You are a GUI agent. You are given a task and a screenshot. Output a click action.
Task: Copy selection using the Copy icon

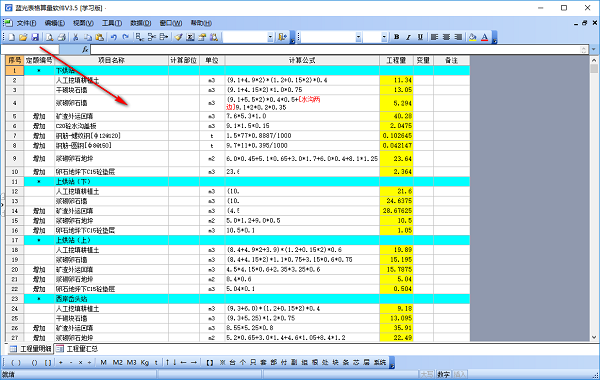(x=88, y=37)
